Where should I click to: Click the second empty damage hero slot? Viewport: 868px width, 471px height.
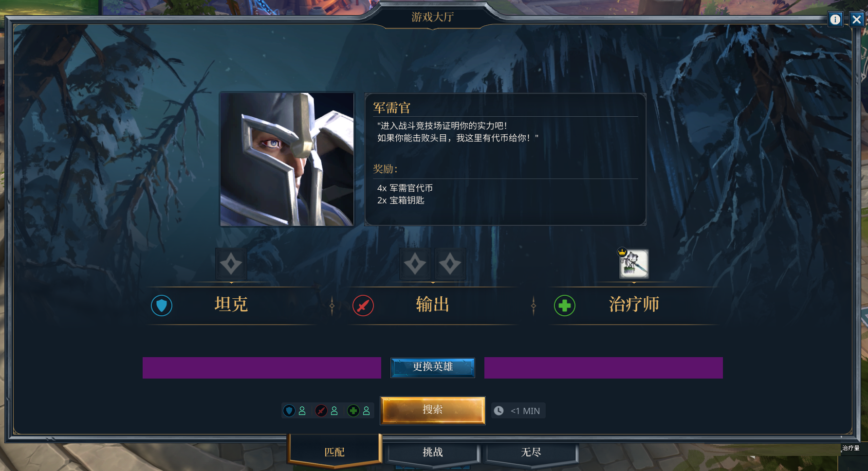(450, 264)
